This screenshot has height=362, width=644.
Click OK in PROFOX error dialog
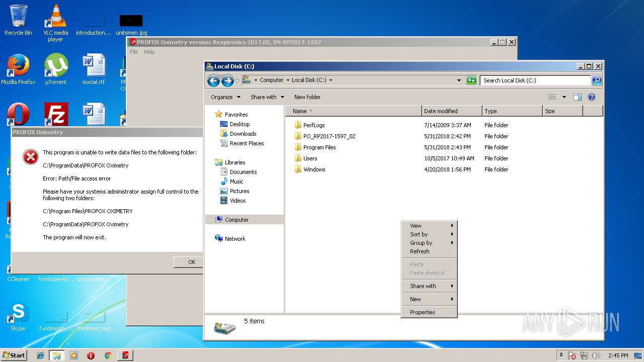[x=192, y=262]
